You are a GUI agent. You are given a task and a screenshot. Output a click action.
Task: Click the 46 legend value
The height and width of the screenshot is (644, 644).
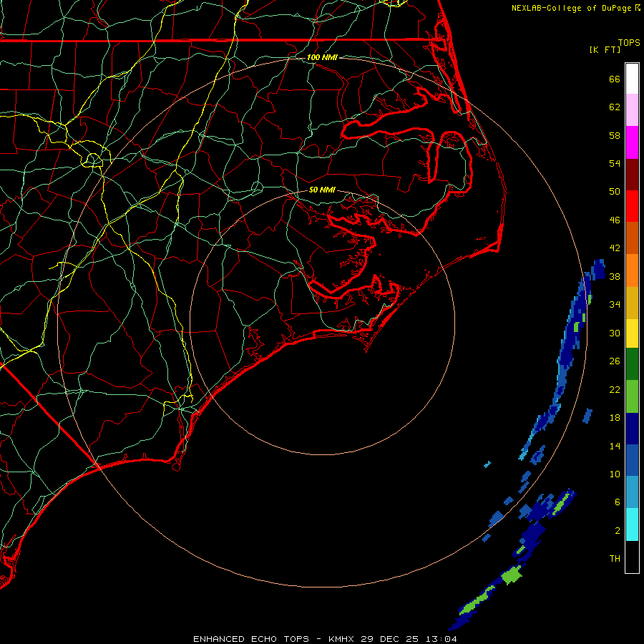(x=615, y=220)
